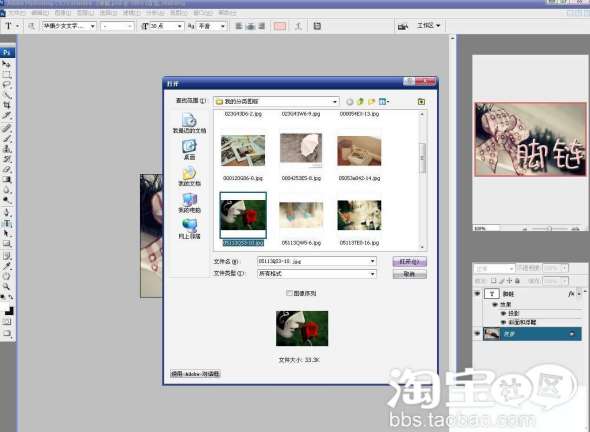
Task: Select the Zoom tool
Action: click(x=6, y=287)
